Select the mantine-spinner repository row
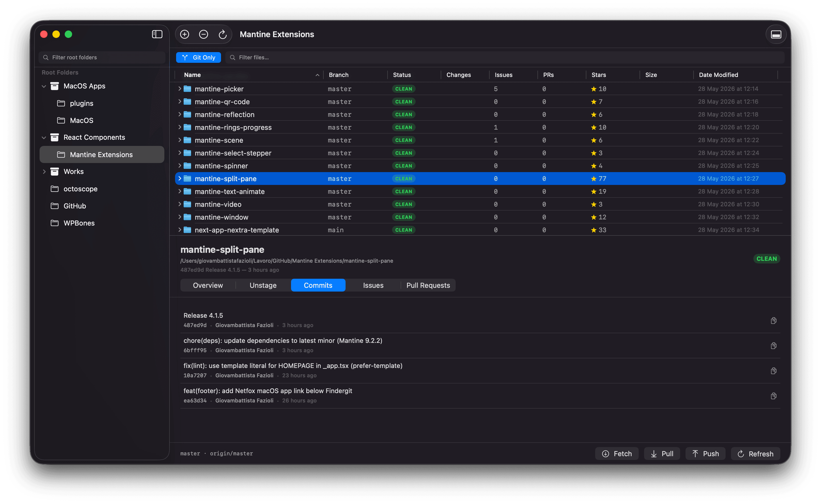Image resolution: width=821 pixels, height=504 pixels. (480, 166)
